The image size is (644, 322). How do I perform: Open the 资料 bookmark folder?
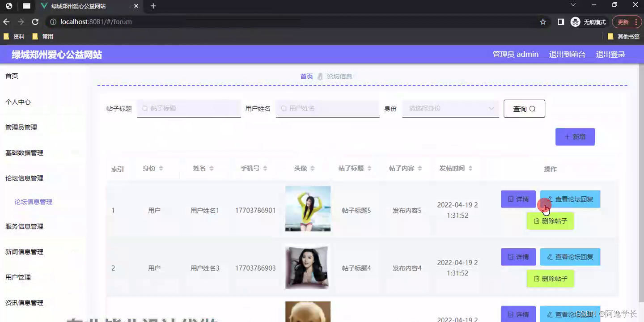click(14, 37)
